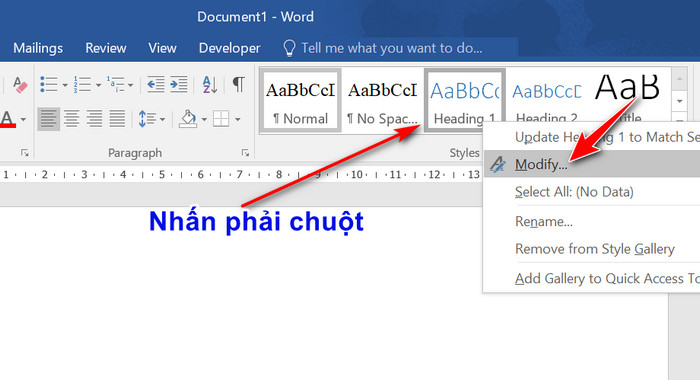
Task: Open the Mailings ribbon tab
Action: pyautogui.click(x=38, y=48)
